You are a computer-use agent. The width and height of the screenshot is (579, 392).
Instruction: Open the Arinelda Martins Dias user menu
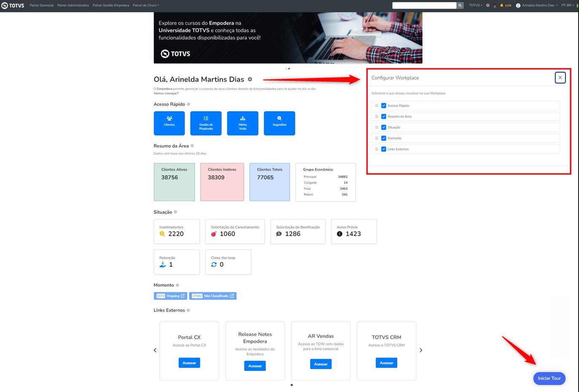pos(537,5)
